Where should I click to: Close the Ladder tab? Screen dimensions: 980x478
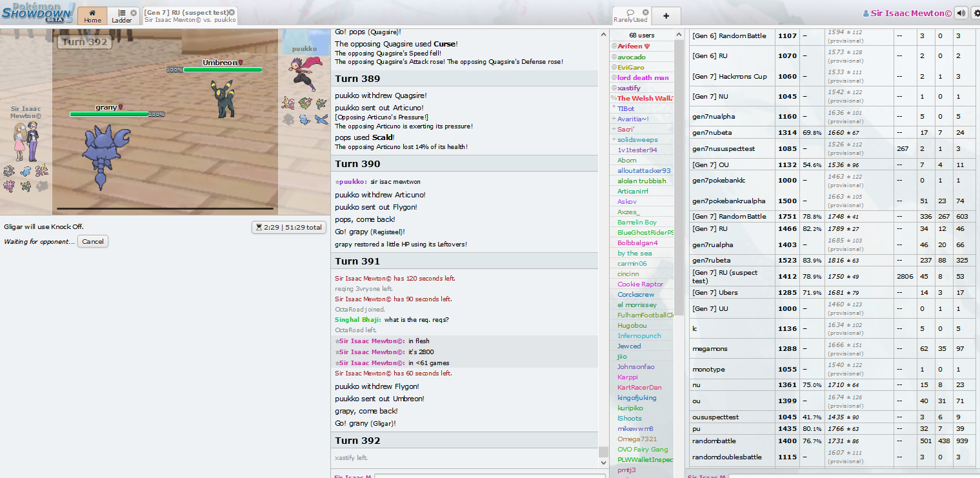click(134, 12)
